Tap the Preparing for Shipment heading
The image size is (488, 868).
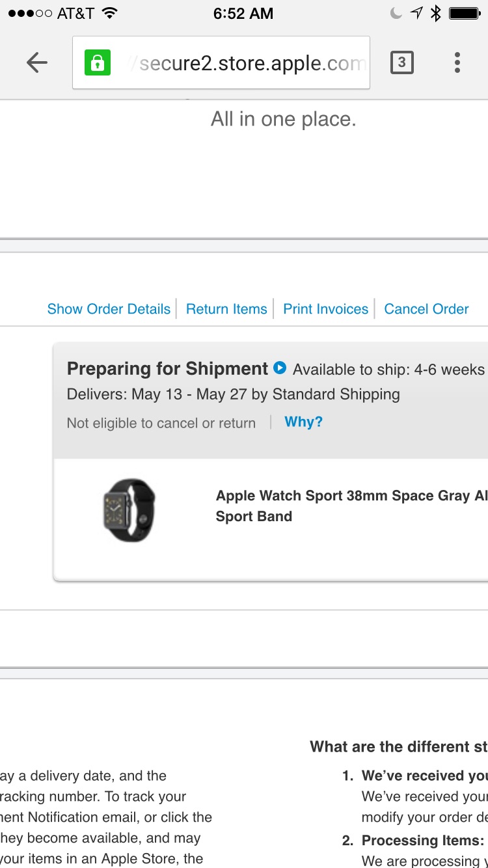167,369
